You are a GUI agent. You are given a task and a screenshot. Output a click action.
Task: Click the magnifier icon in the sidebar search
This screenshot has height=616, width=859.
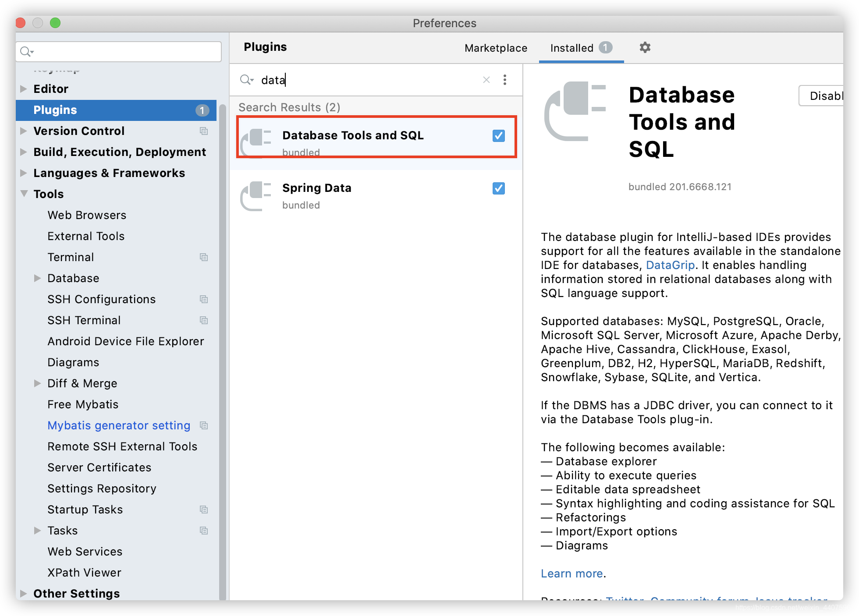[x=26, y=51]
